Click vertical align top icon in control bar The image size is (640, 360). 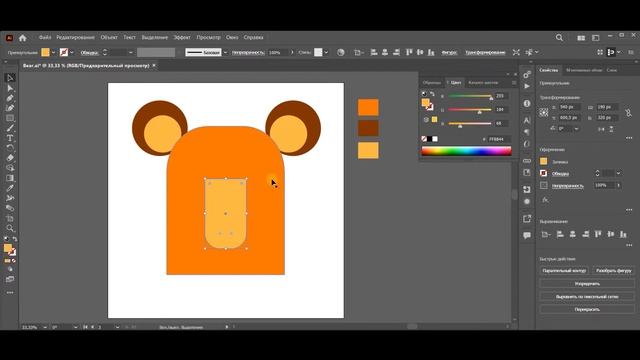409,52
